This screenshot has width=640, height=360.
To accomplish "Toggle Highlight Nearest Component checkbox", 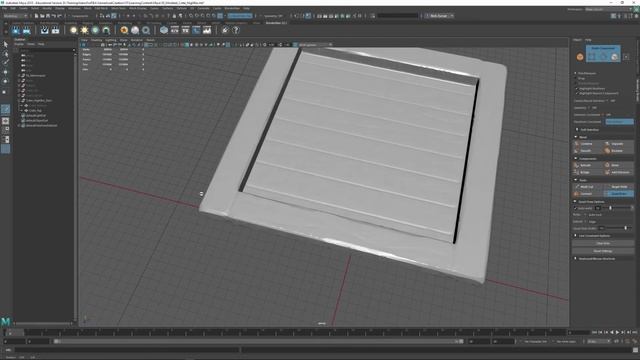I will click(x=577, y=93).
